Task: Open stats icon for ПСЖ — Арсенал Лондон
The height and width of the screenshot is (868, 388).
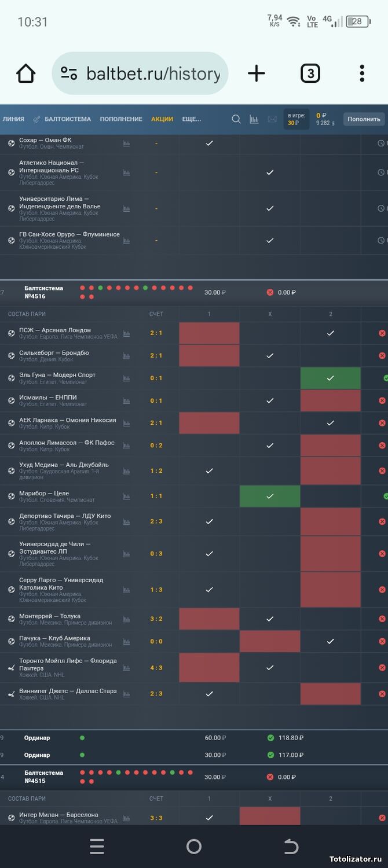Action: (126, 333)
